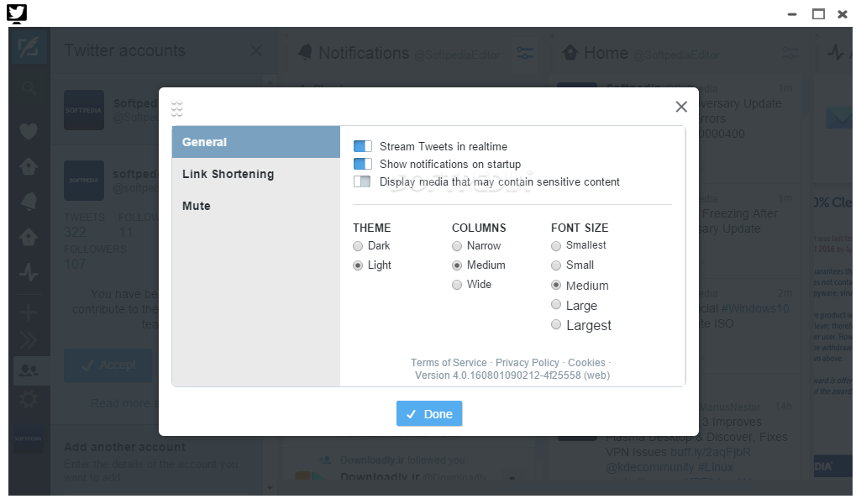Open the buff.ly link in Home tweet

710,452
